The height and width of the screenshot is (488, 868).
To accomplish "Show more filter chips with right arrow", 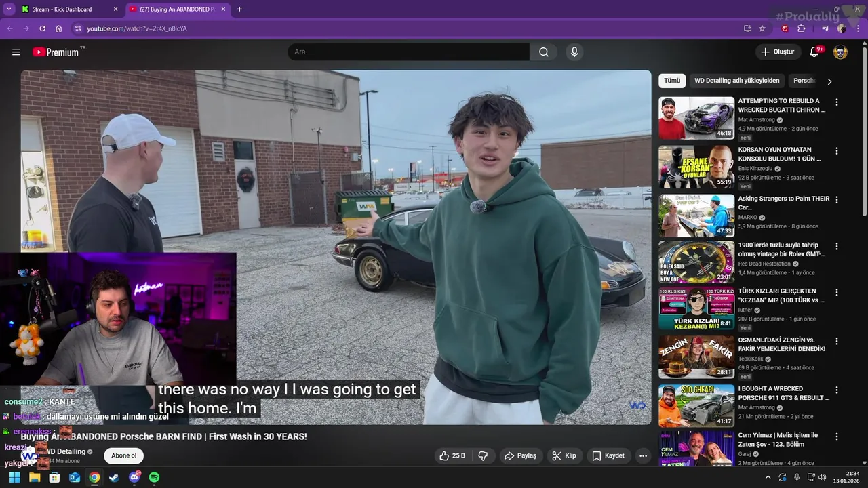I will click(829, 81).
